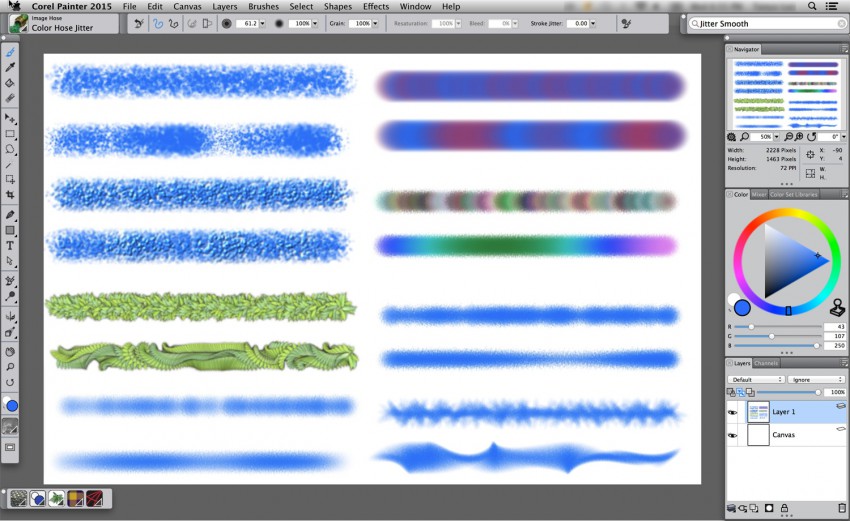Switch to the Channels tab

766,363
